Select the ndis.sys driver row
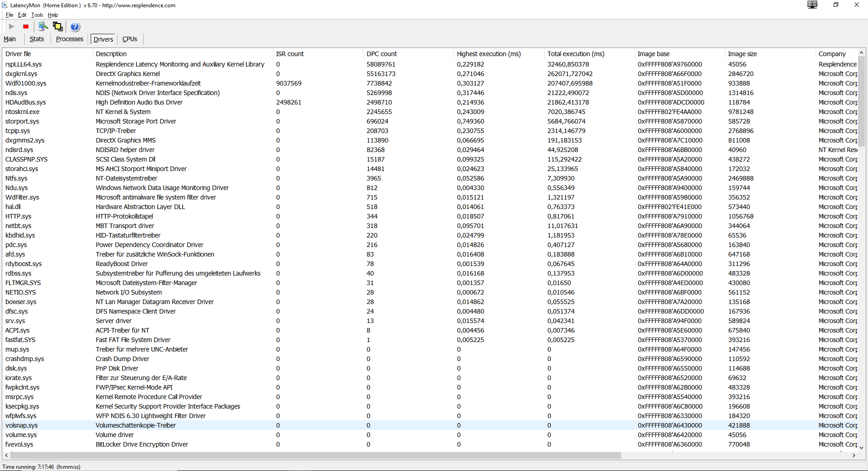This screenshot has width=868, height=471. coord(430,93)
